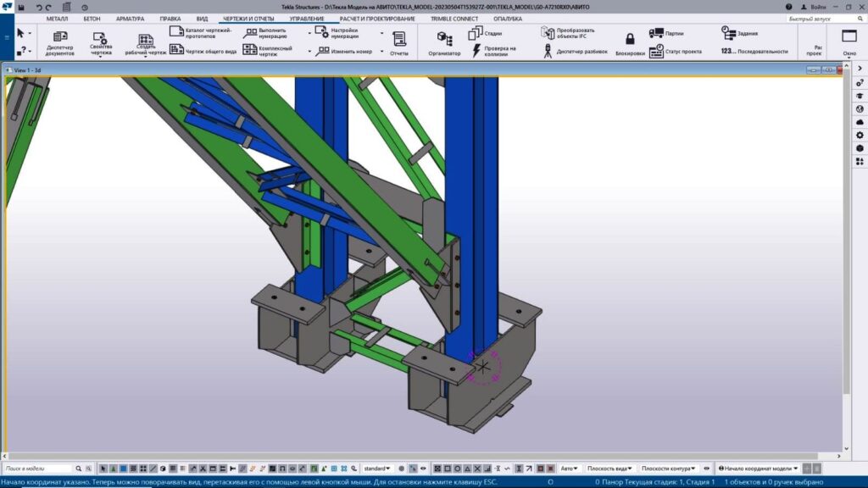Screen dimensions: 868x488
Task: Switch to ПРАВКА ribbon tab
Action: click(x=170, y=19)
